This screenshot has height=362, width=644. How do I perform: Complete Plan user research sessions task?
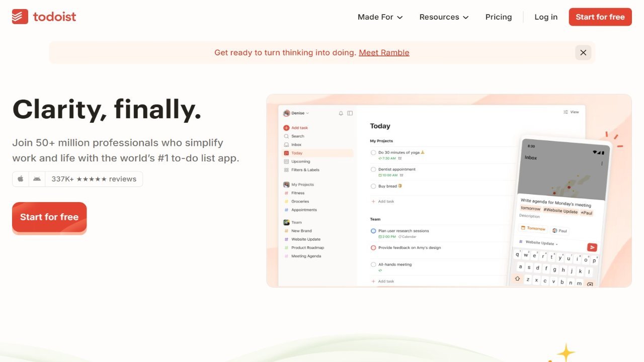373,231
